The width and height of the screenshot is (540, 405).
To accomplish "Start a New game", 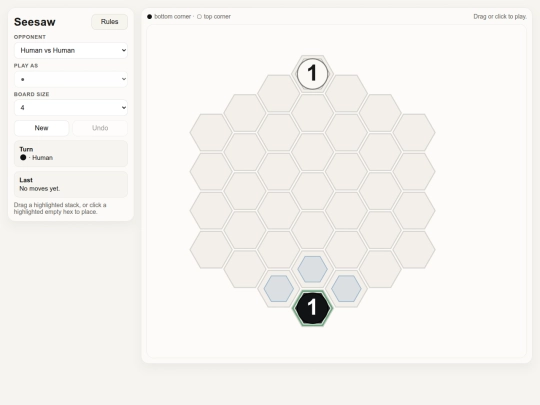I will click(x=41, y=128).
